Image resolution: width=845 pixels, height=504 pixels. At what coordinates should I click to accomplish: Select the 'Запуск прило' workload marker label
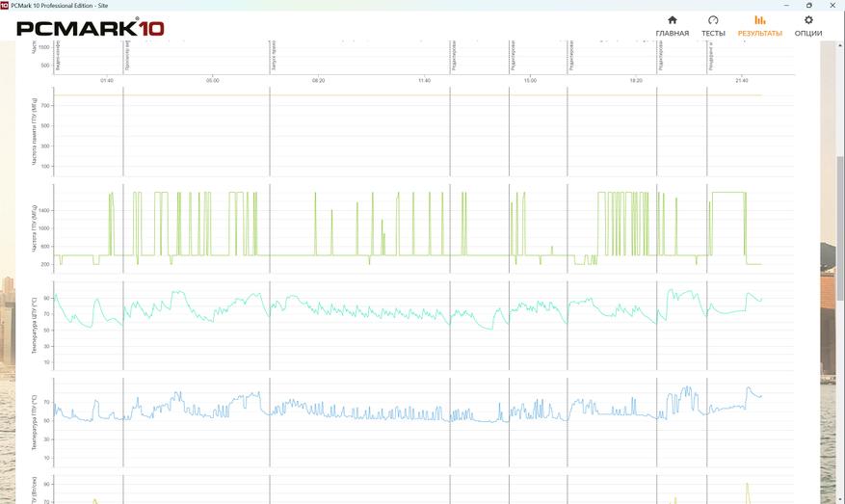click(x=274, y=56)
